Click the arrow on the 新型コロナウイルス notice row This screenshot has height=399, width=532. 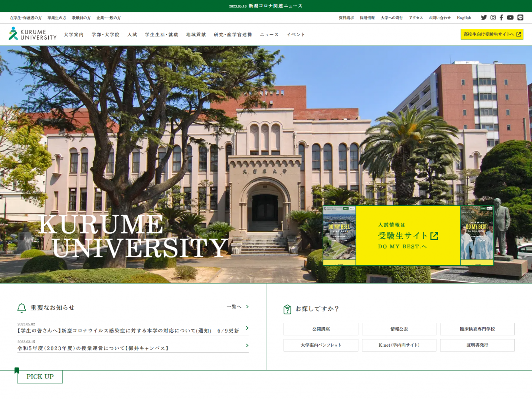(x=247, y=328)
